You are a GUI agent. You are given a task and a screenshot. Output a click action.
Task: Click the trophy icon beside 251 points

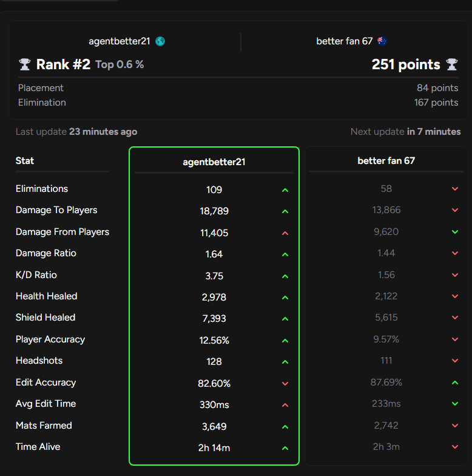[451, 64]
